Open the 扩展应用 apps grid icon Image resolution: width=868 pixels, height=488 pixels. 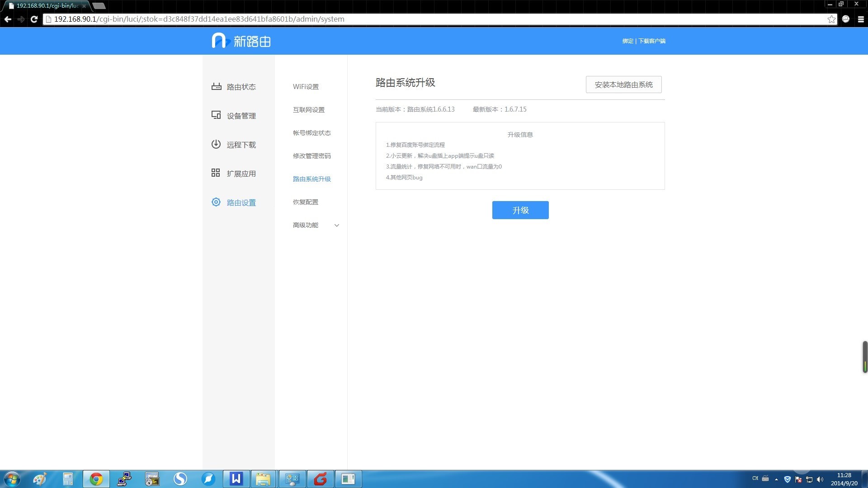click(x=216, y=173)
